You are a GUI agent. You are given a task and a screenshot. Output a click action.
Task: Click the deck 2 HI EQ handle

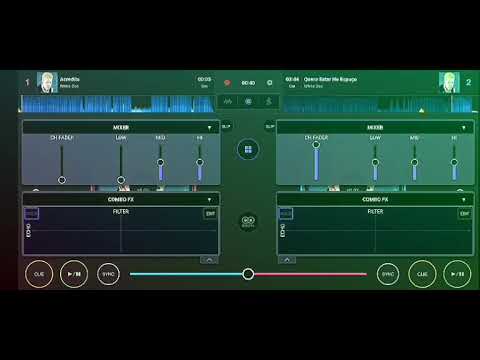tap(454, 162)
